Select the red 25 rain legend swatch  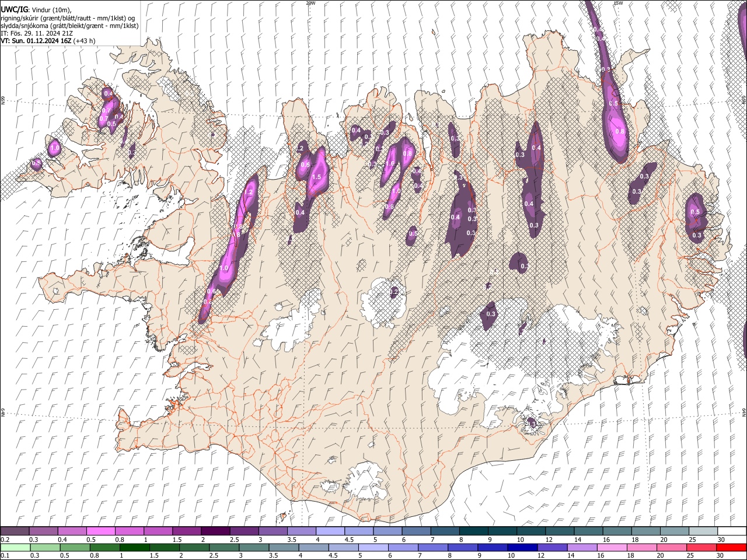pos(701,547)
